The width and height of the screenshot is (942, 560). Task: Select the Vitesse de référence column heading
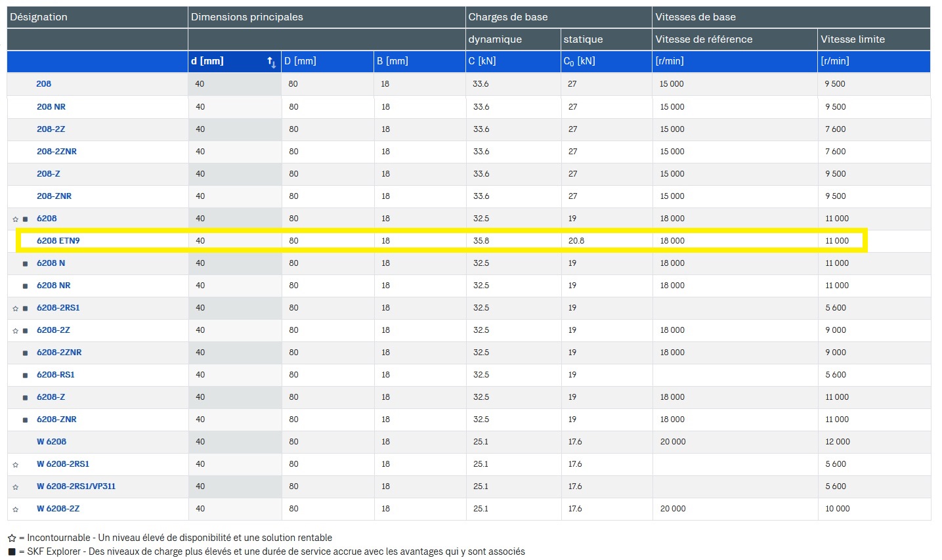tap(703, 39)
